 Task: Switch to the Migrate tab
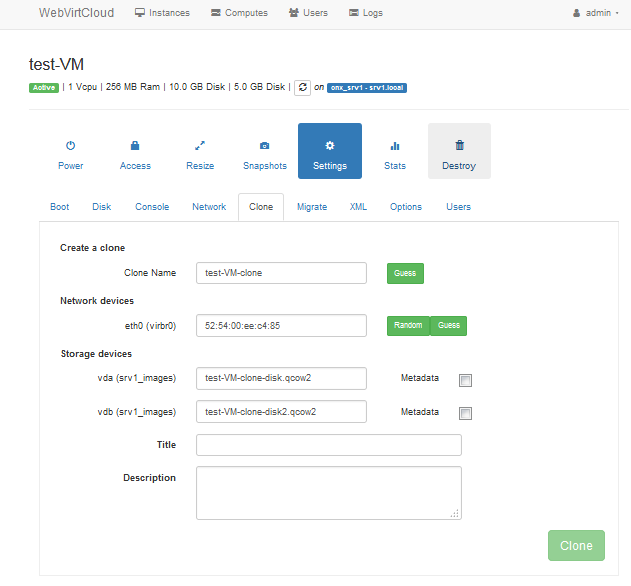tap(312, 207)
